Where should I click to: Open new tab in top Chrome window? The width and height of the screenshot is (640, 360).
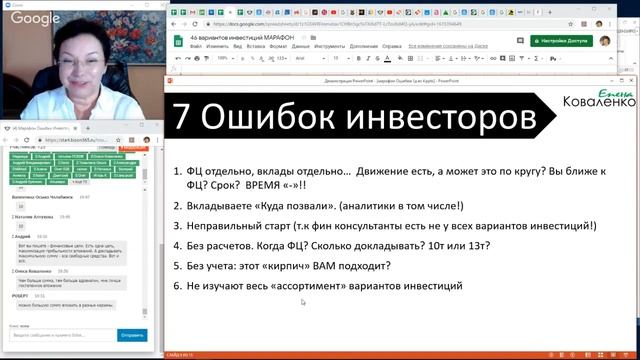tap(550, 12)
